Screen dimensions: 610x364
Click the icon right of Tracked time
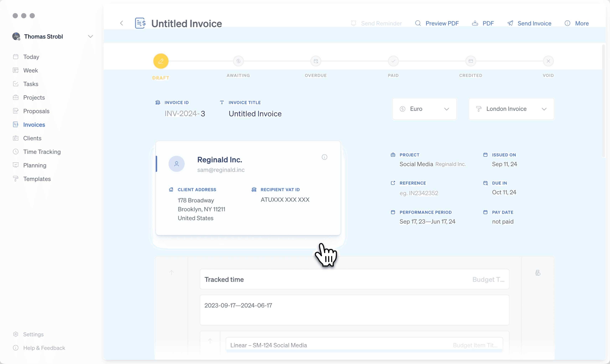(538, 273)
